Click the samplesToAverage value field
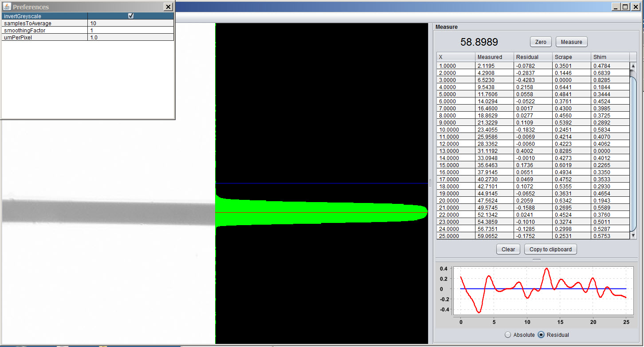This screenshot has width=644, height=347. [x=130, y=23]
